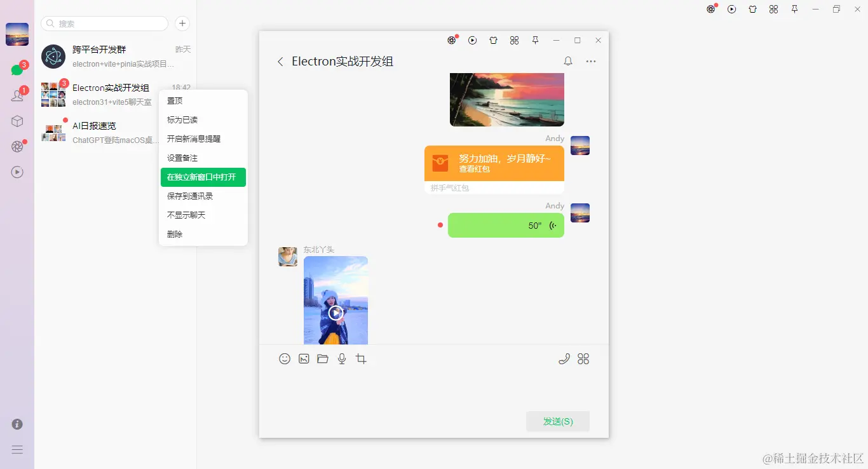The height and width of the screenshot is (469, 868).
Task: Select 置顶 from the context menu
Action: click(175, 100)
